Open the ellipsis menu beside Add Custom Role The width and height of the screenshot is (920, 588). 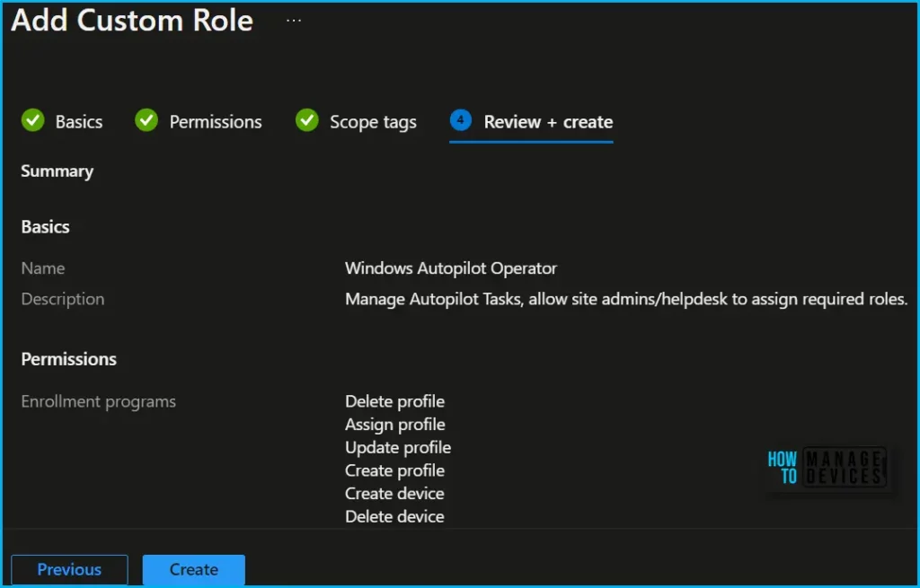tap(294, 21)
